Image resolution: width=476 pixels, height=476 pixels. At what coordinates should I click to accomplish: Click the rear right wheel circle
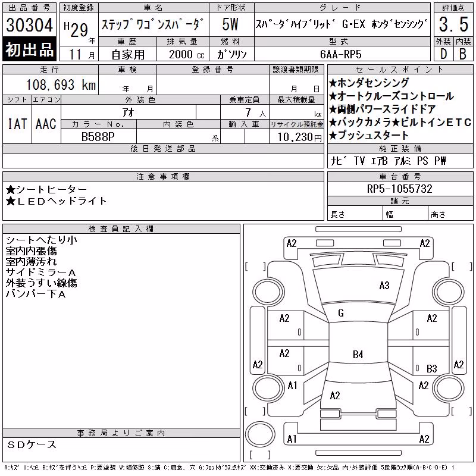(x=449, y=388)
